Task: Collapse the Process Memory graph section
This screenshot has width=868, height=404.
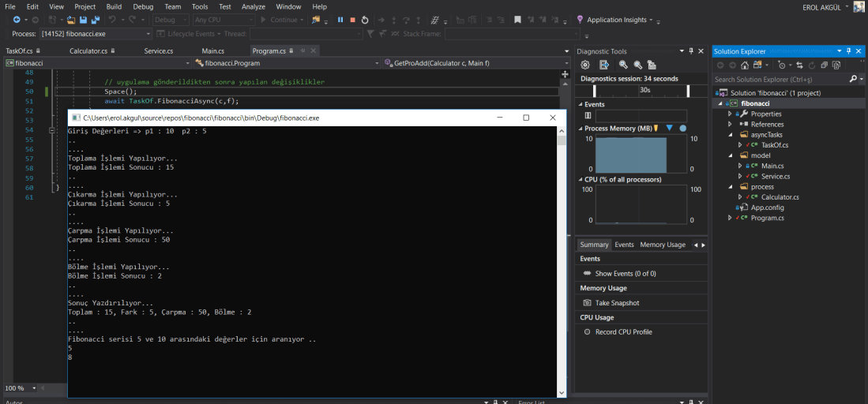Action: point(581,128)
